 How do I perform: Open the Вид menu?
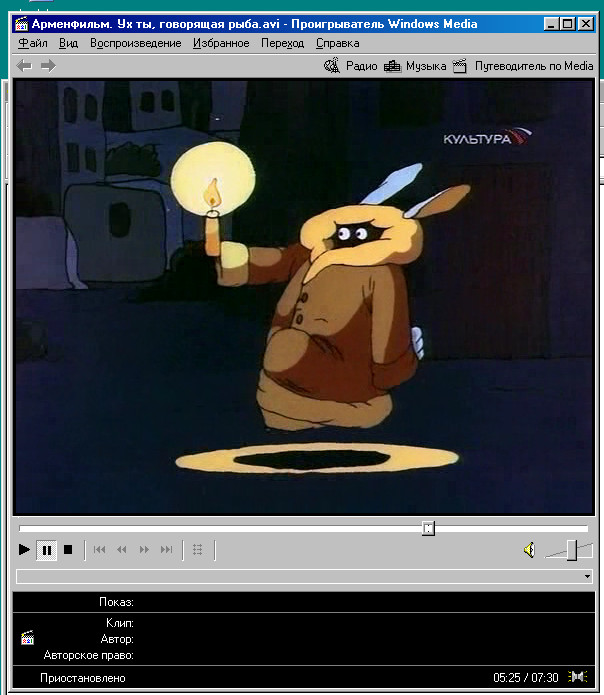click(x=69, y=43)
